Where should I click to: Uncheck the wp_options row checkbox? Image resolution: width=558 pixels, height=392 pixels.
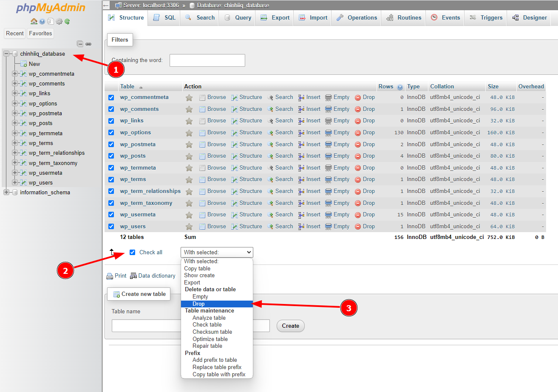click(x=111, y=133)
